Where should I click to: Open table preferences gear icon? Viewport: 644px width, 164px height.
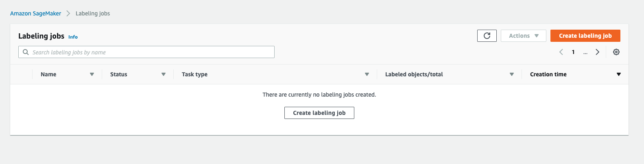click(x=616, y=52)
